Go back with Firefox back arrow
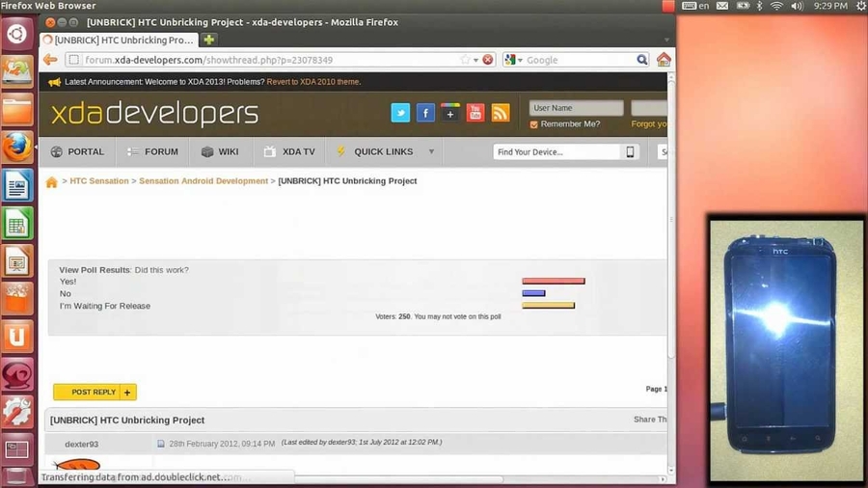This screenshot has width=868, height=488. pyautogui.click(x=50, y=60)
